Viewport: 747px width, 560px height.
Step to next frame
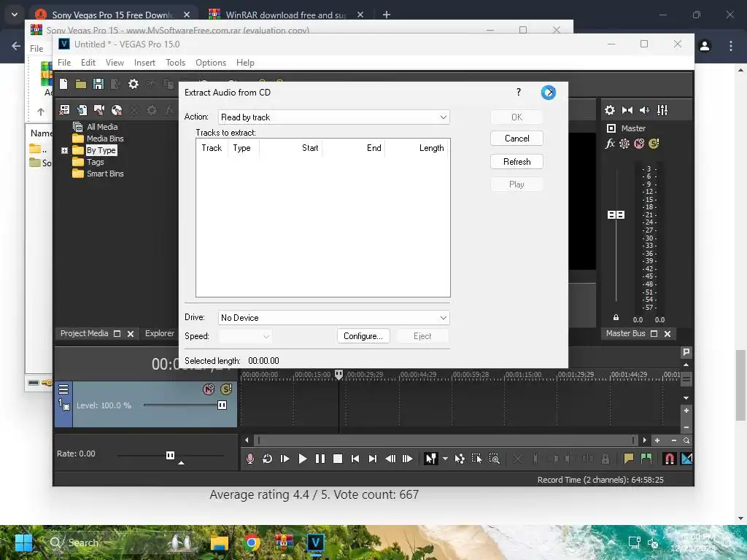pos(408,459)
